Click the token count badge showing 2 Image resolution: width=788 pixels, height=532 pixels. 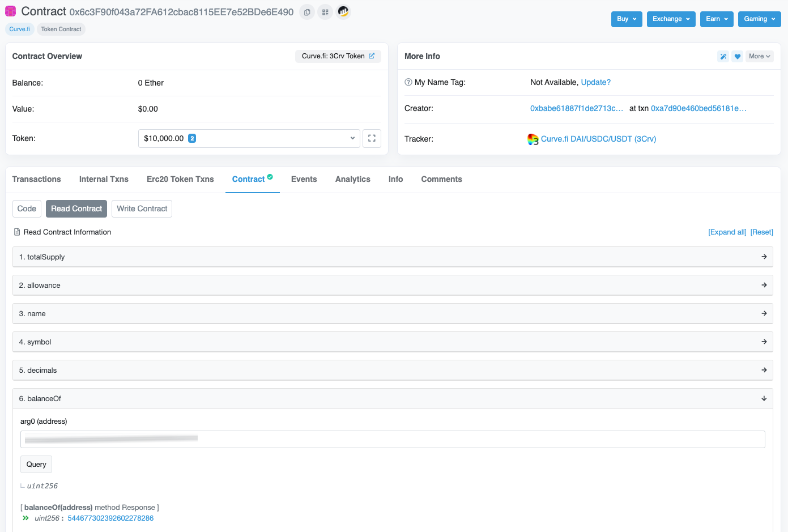tap(192, 138)
